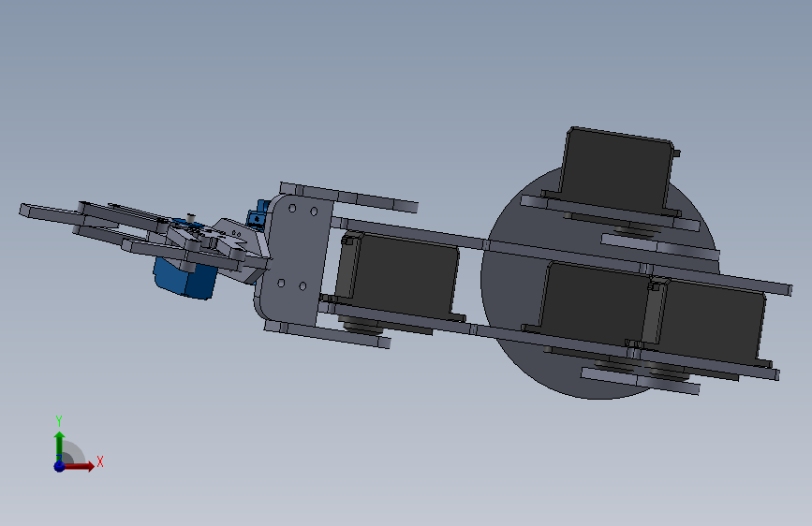This screenshot has width=812, height=526.
Task: Select the rounded bracket plate with four holes
Action: (295, 259)
